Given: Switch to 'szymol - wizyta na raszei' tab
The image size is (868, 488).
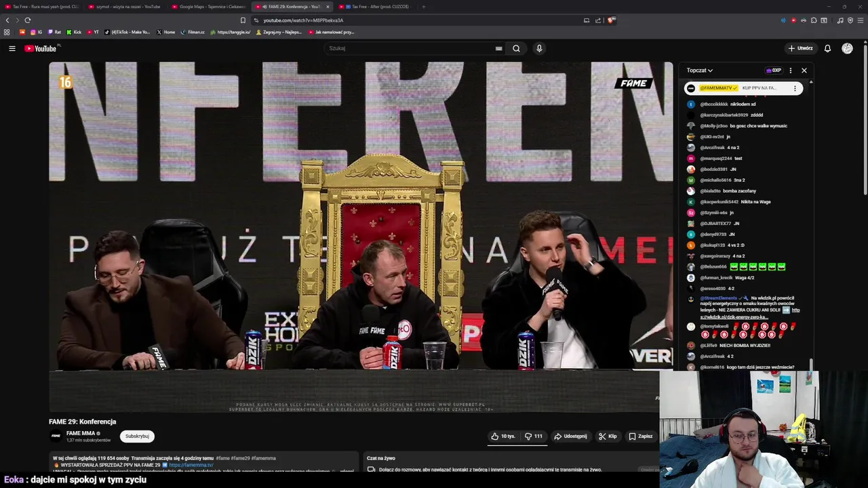Looking at the screenshot, I should 124,7.
